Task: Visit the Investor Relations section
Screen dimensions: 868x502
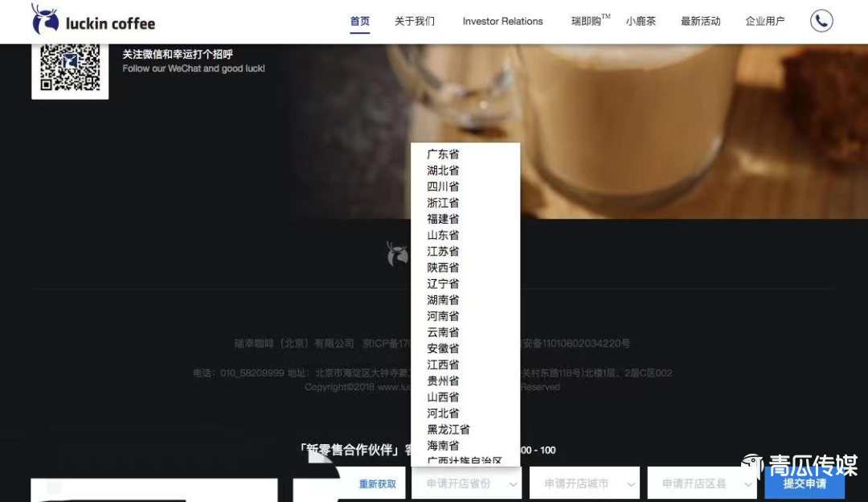Action: 502,22
